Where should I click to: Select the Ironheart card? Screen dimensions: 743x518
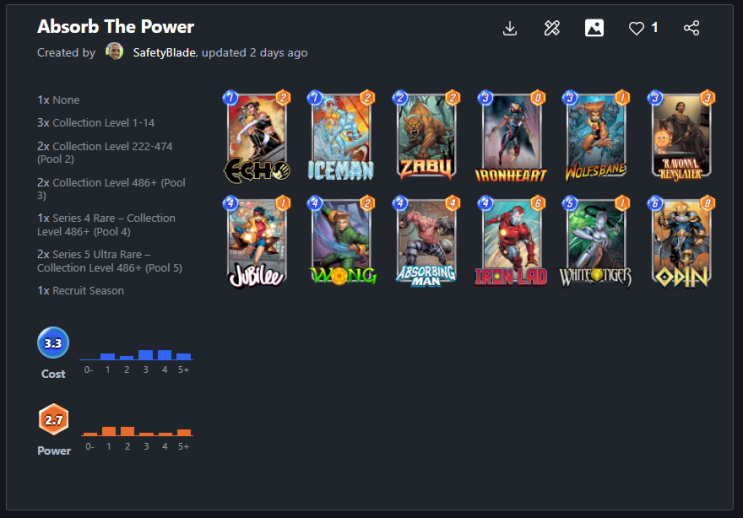511,136
